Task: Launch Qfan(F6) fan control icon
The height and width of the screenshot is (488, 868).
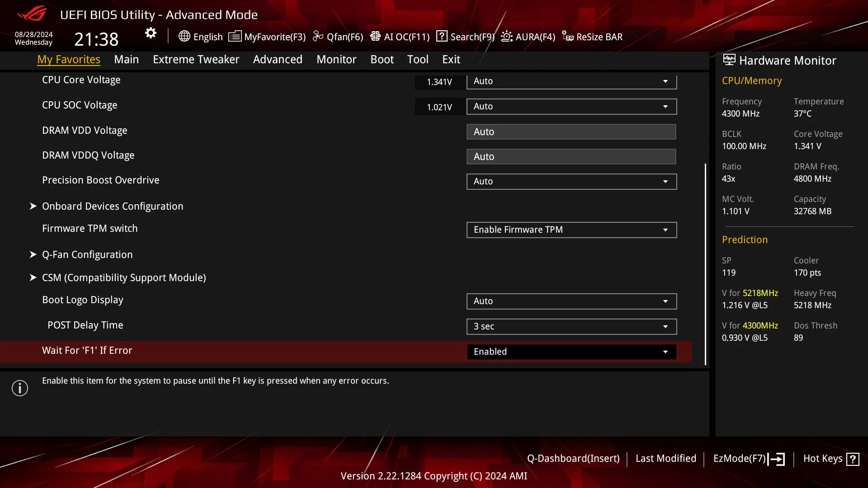Action: pyautogui.click(x=318, y=36)
